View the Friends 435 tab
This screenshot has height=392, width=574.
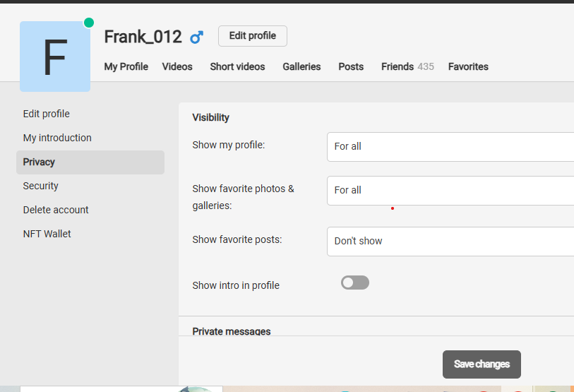pyautogui.click(x=407, y=66)
